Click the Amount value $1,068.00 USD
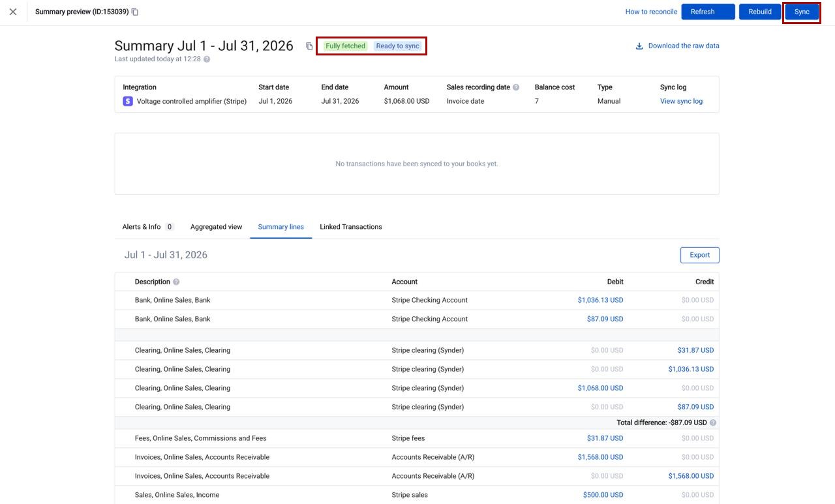Image resolution: width=835 pixels, height=504 pixels. point(406,101)
